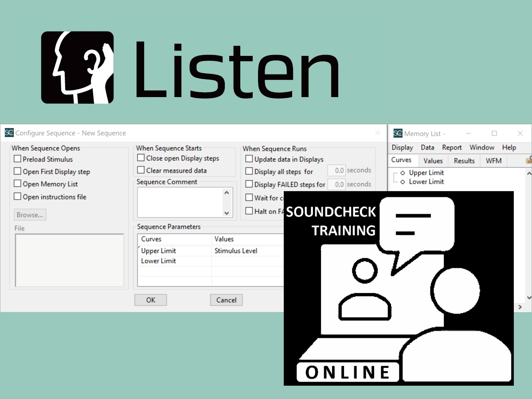Click the Listen head-and-ear logo
Screen dimensions: 532x399
point(78,66)
